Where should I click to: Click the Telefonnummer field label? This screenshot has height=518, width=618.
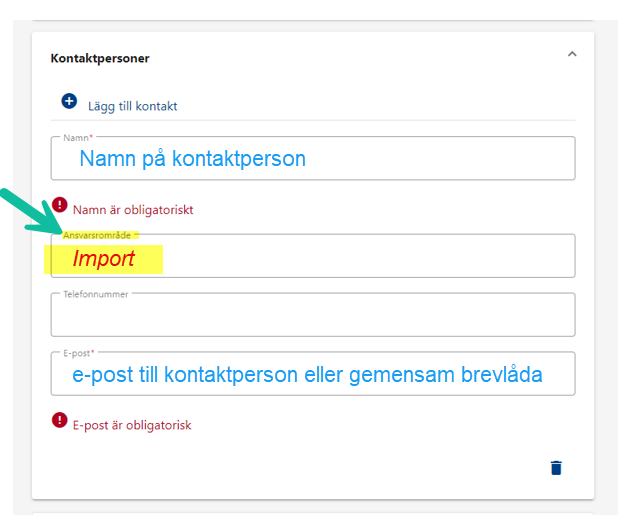(96, 294)
